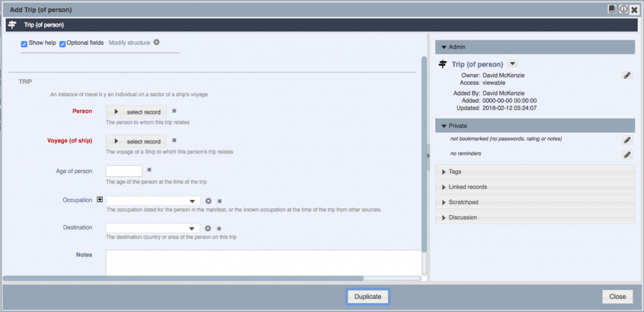Click into the Notes text area

(x=264, y=263)
